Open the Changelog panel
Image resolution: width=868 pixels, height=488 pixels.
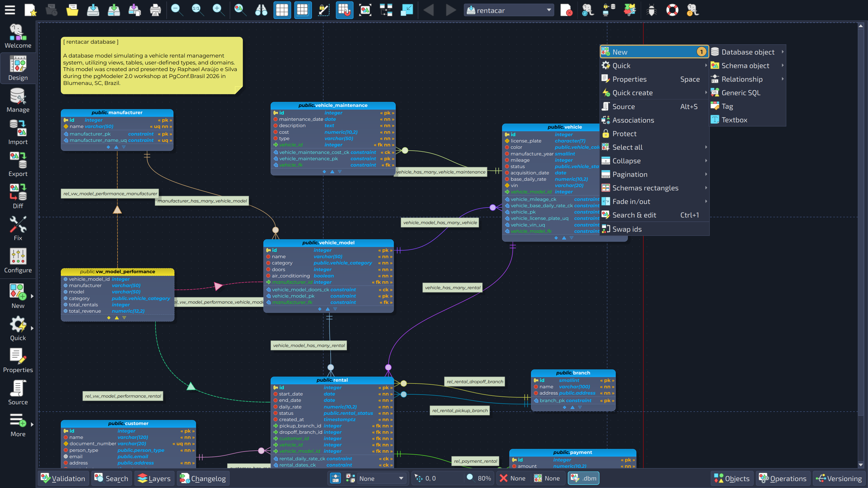coord(203,479)
